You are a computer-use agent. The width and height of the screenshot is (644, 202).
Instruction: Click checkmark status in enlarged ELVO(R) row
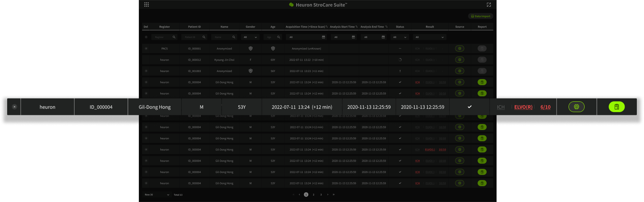pyautogui.click(x=469, y=107)
